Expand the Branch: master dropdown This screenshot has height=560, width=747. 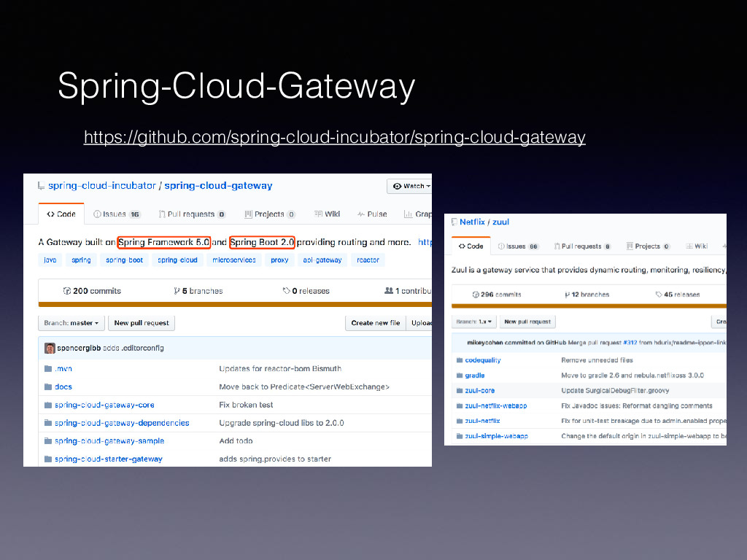71,323
